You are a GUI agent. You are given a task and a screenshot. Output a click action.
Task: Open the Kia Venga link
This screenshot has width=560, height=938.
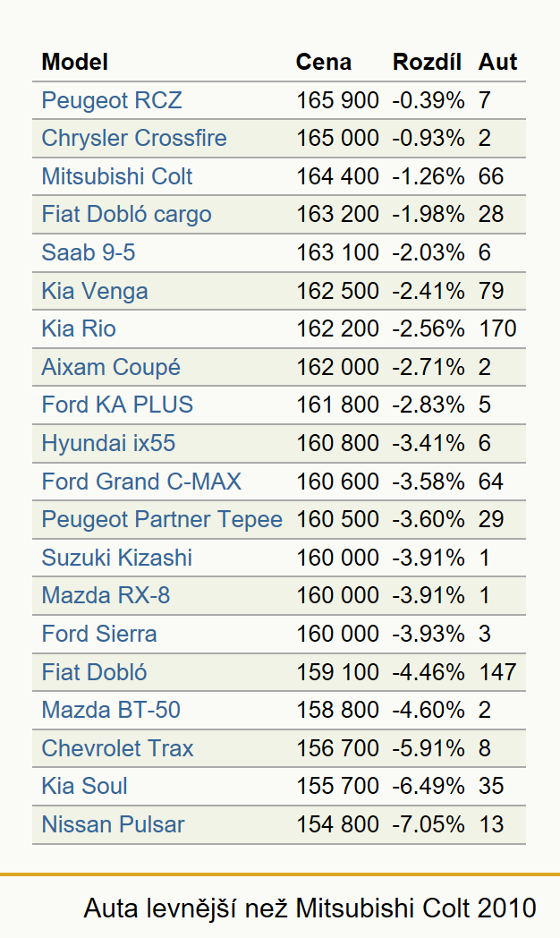(x=95, y=291)
